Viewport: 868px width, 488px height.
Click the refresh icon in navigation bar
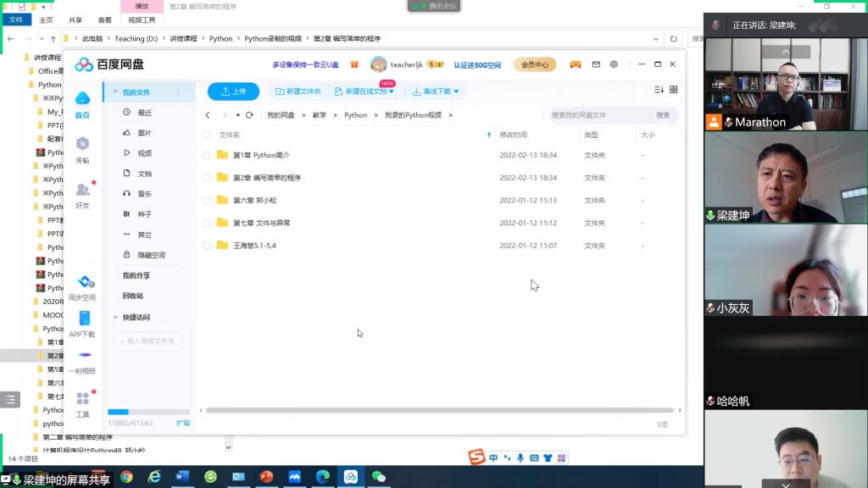tap(249, 115)
